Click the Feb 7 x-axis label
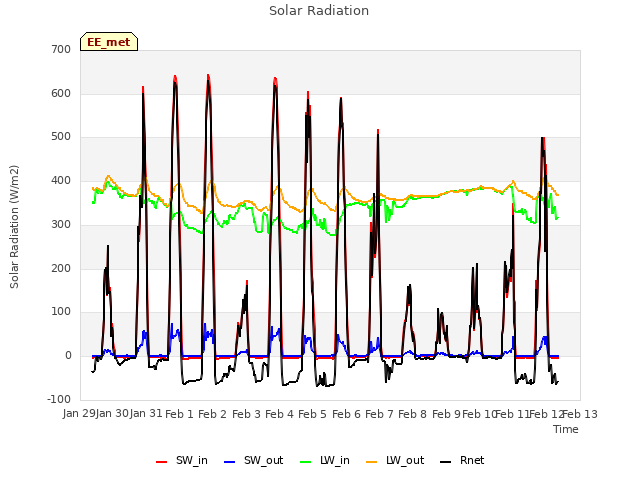Image resolution: width=640 pixels, height=480 pixels. [379, 414]
